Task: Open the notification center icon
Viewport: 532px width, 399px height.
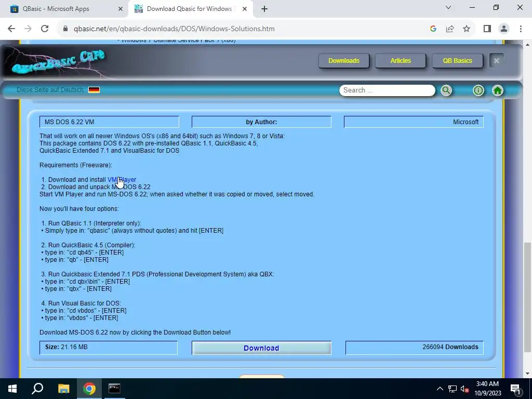Action: (515, 389)
